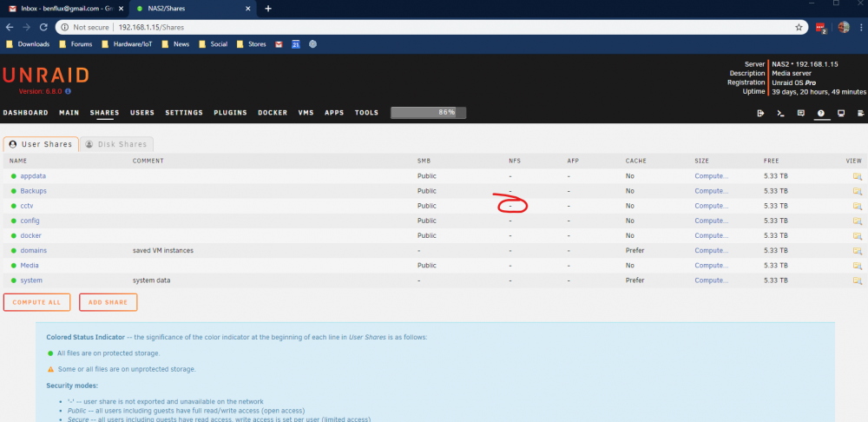
Task: Go back in browser history
Action: tap(10, 27)
